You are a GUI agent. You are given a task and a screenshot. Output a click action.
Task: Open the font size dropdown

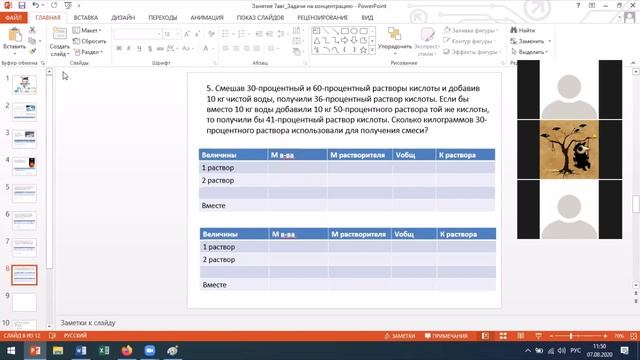[178, 34]
